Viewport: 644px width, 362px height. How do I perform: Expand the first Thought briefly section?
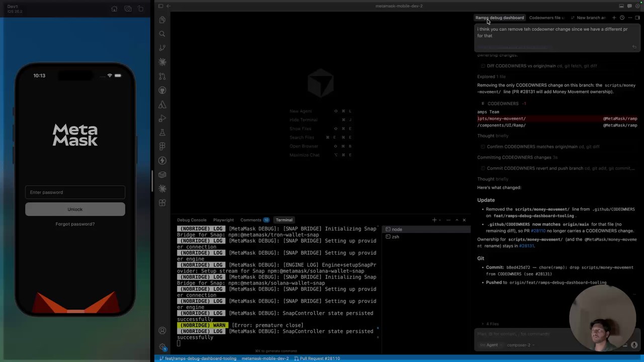[493, 136]
